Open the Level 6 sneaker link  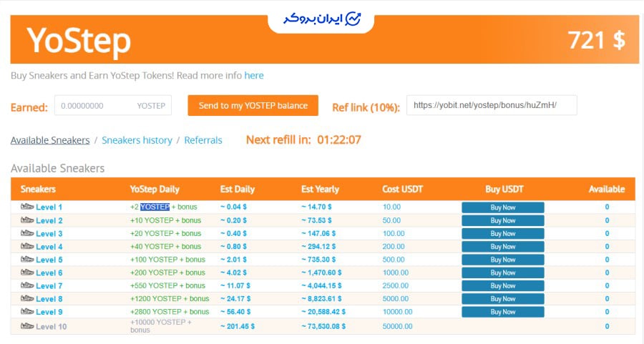coord(49,272)
